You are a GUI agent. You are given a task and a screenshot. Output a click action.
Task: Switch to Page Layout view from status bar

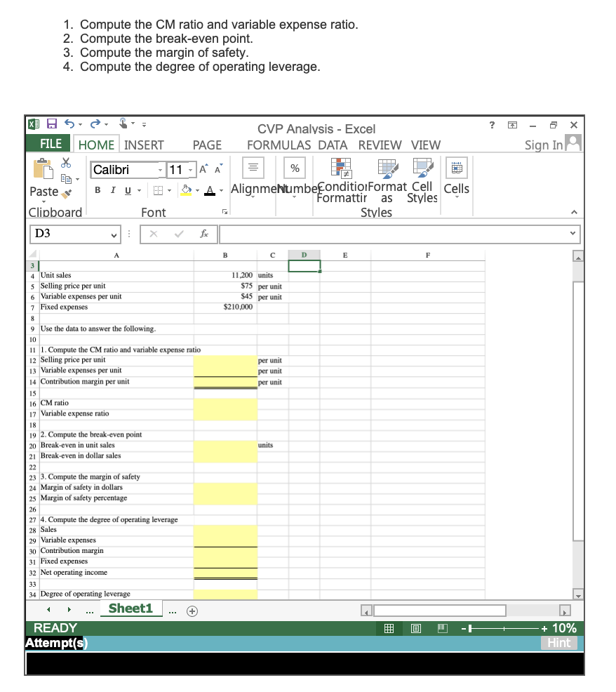pyautogui.click(x=416, y=627)
